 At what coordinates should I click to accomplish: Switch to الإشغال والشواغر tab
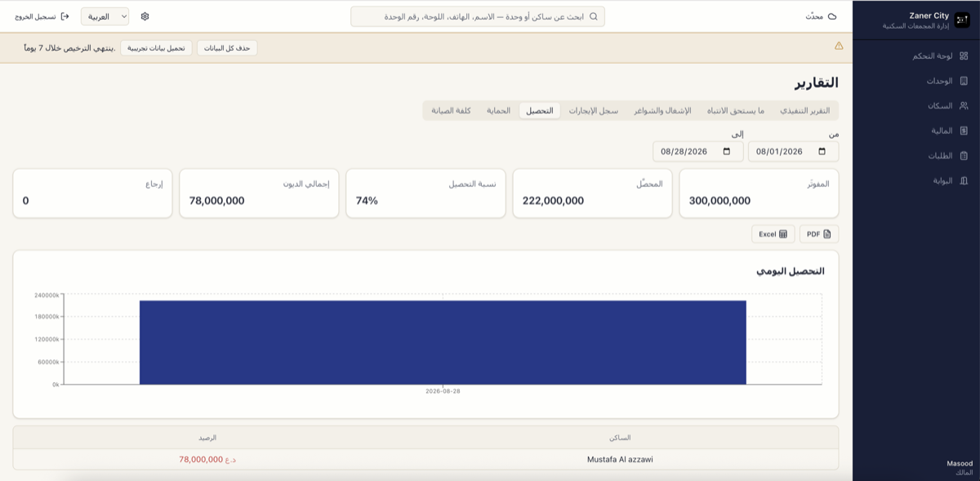[x=662, y=111]
